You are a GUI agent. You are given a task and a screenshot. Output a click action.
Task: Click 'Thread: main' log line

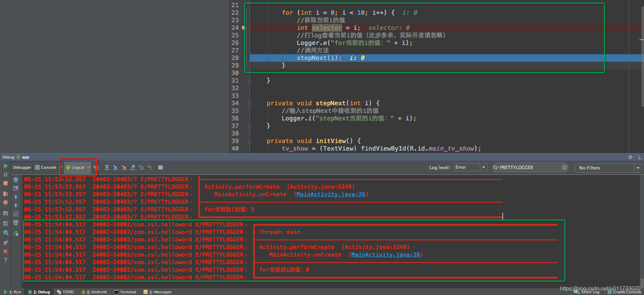[x=279, y=232]
